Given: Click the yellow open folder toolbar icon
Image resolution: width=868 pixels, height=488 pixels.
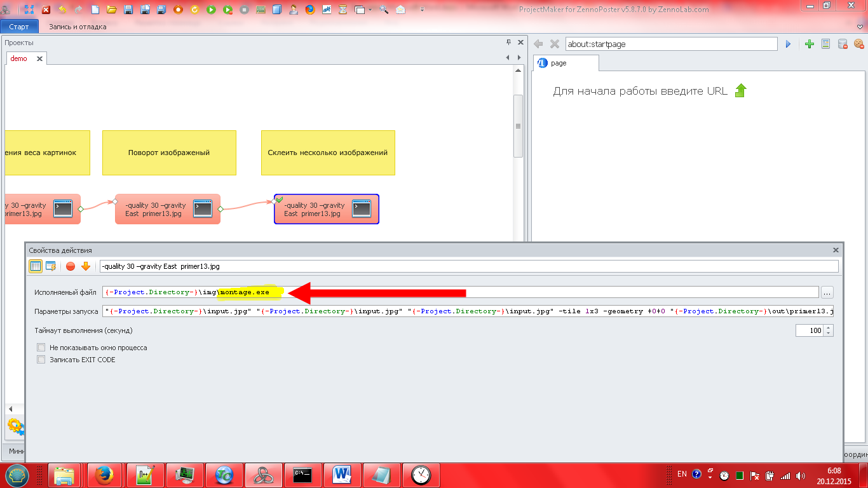Looking at the screenshot, I should [111, 9].
